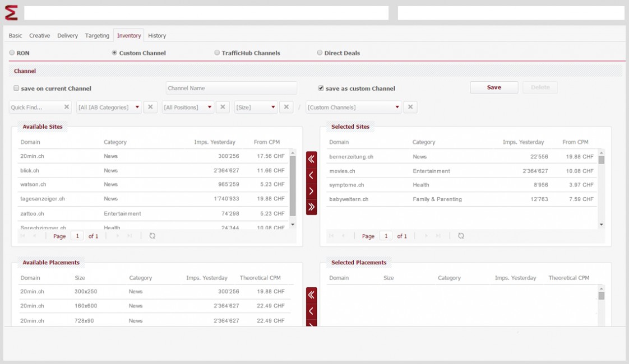
Task: Select the RON radio button
Action: coord(12,53)
